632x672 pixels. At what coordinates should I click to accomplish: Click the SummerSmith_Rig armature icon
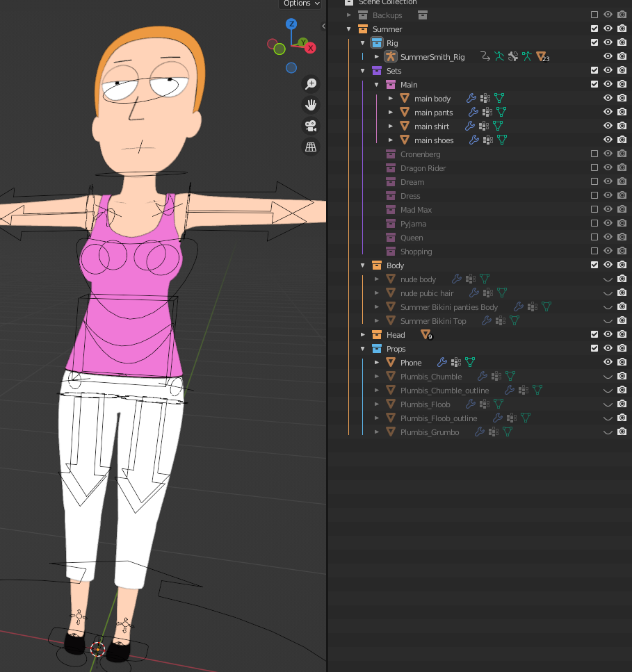(391, 56)
